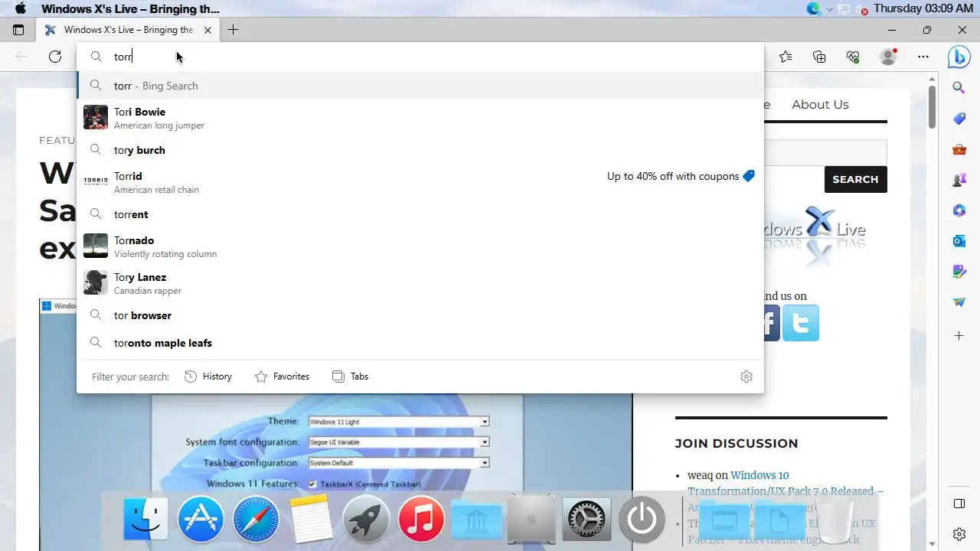
Task: Open the sidebar Microsoft 365 icon
Action: point(959,210)
